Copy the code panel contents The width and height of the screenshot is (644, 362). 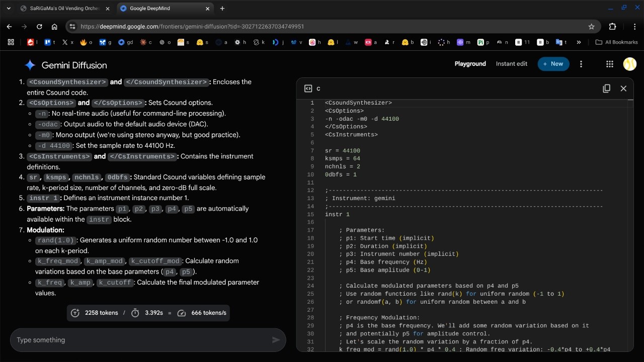pyautogui.click(x=606, y=88)
